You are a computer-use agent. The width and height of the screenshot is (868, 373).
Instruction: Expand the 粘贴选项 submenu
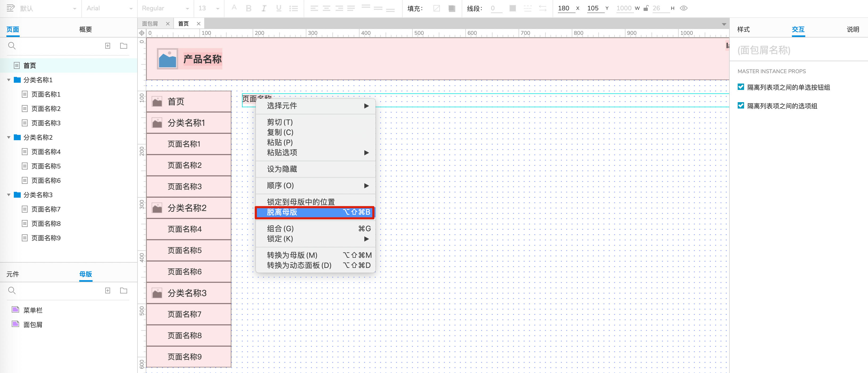(315, 152)
